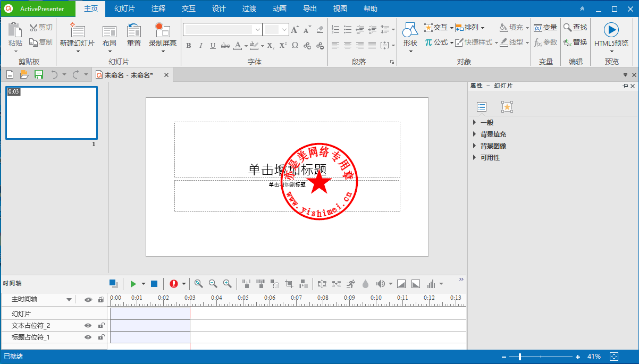Toggle visibility eye for 文本占位符_2
Viewport: 639px width, 364px height.
pos(88,325)
